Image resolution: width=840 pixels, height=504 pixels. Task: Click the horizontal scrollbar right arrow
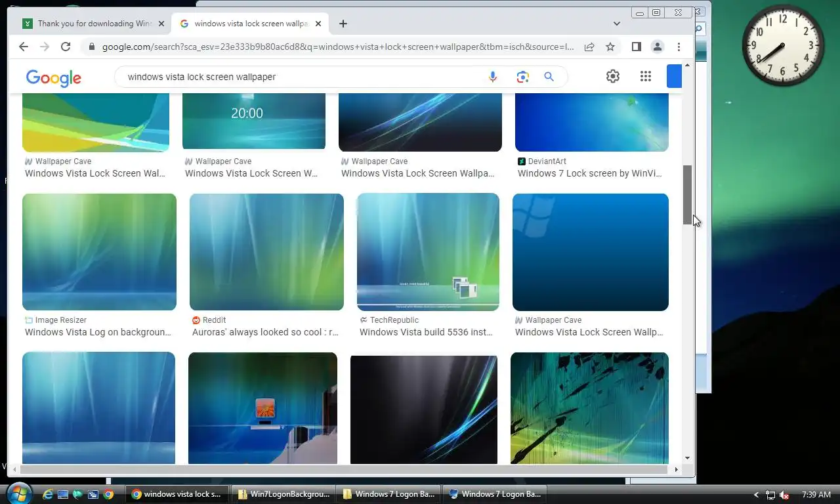tap(677, 469)
